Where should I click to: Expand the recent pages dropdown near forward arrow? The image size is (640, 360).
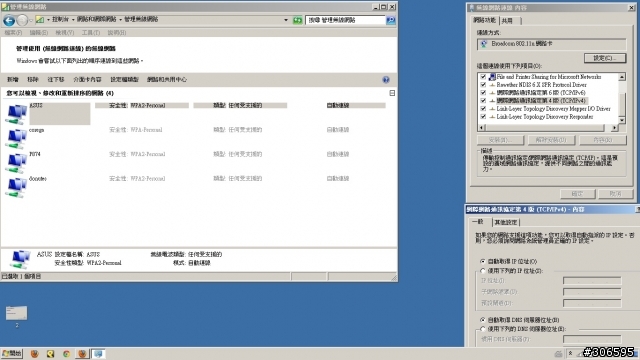point(31,20)
